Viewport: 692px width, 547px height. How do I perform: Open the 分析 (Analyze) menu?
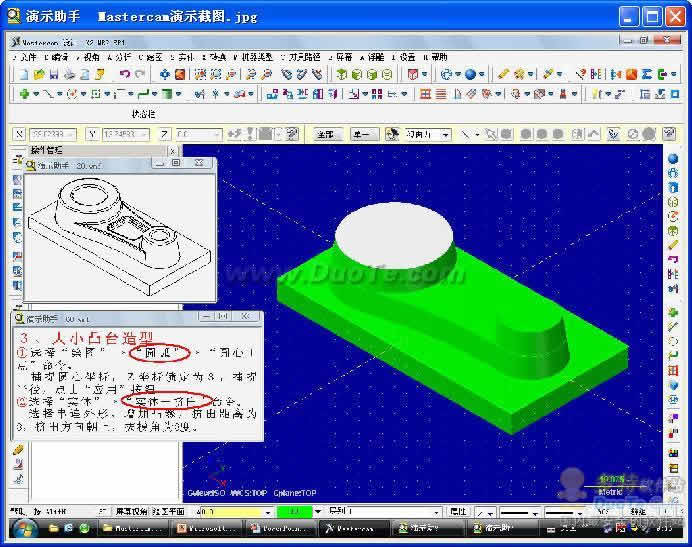[119, 57]
